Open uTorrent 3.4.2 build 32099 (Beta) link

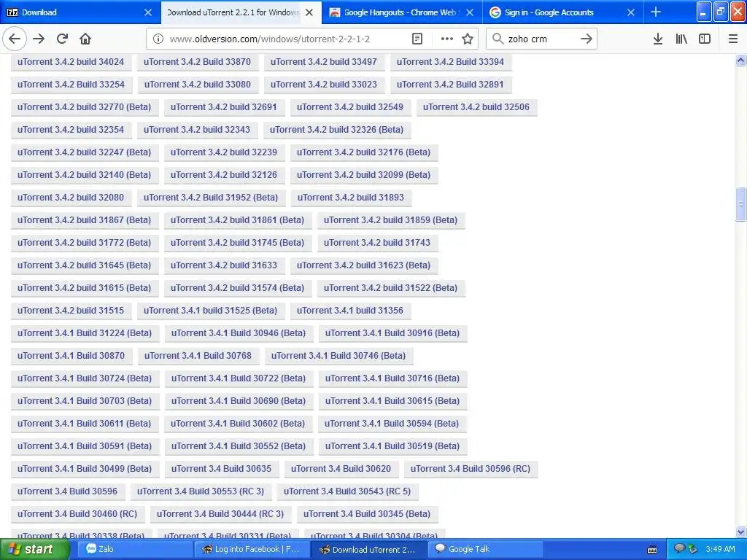coord(363,175)
